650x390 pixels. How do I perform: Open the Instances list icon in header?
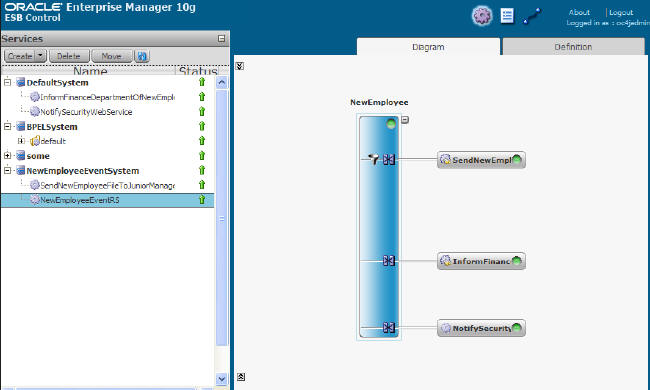(x=507, y=16)
